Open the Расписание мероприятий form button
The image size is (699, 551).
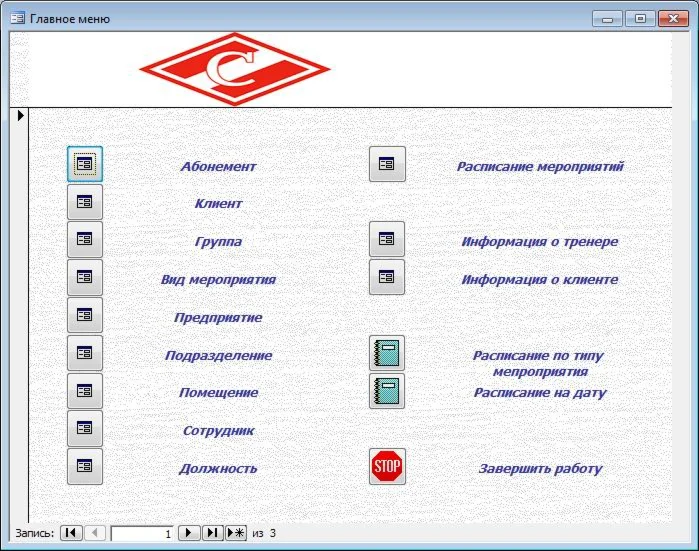387,164
